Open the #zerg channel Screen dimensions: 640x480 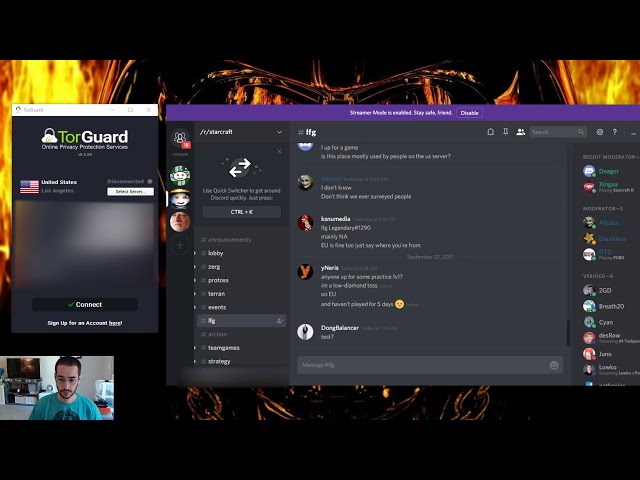pos(241,267)
